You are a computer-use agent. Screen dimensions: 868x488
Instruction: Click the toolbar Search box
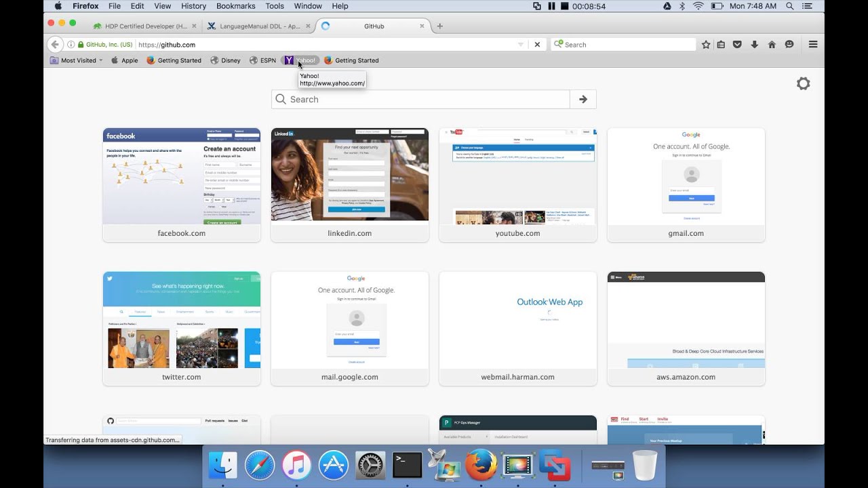click(623, 45)
